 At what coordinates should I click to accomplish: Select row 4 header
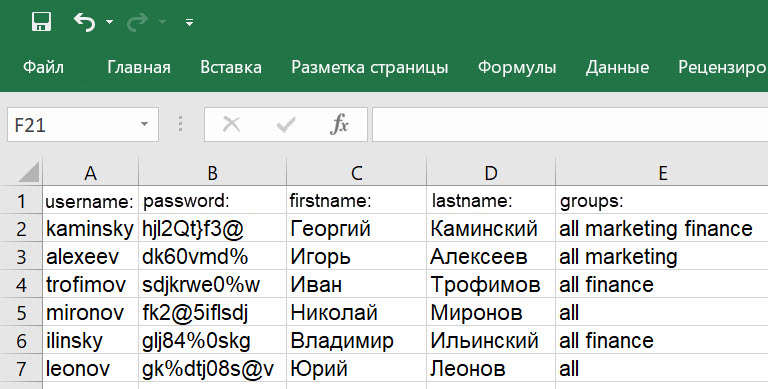(21, 285)
